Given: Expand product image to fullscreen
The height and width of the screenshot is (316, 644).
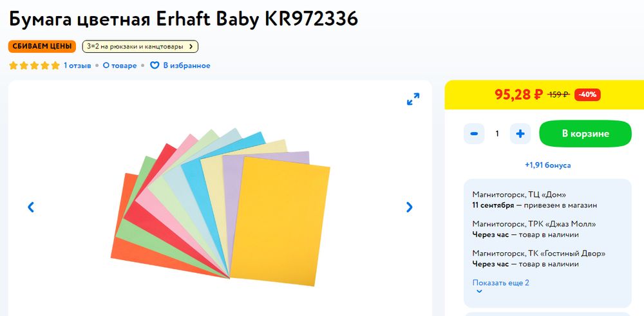Looking at the screenshot, I should tap(413, 99).
